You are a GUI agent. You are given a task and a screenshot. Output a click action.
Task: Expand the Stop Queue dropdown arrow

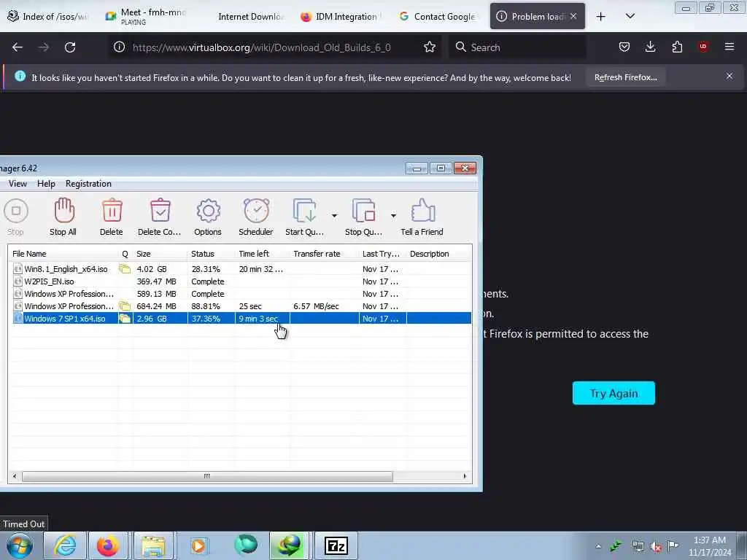click(393, 216)
